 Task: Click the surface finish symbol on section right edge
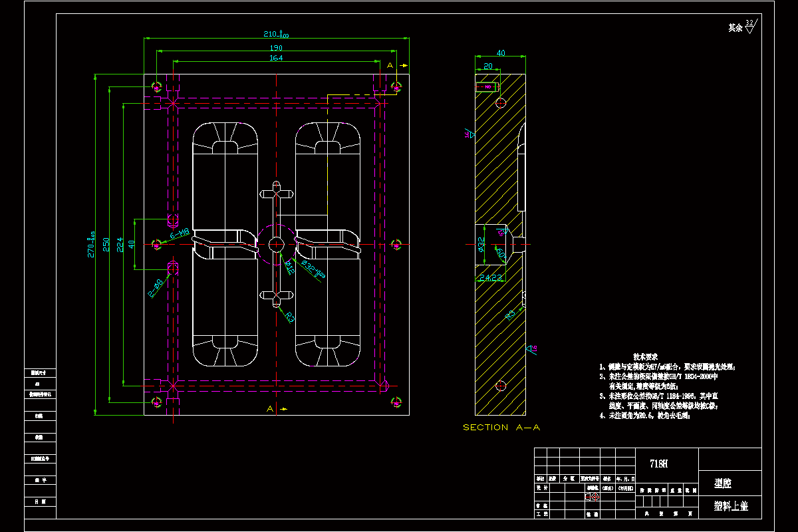click(531, 348)
